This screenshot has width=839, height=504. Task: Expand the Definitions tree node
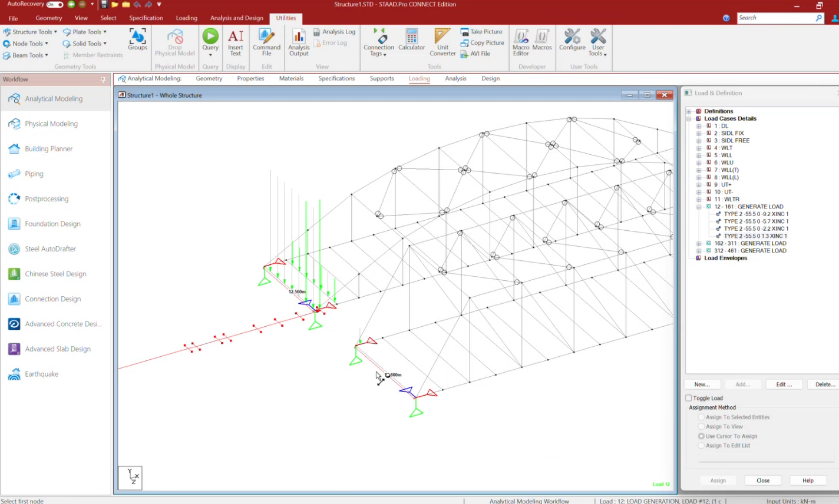[689, 111]
